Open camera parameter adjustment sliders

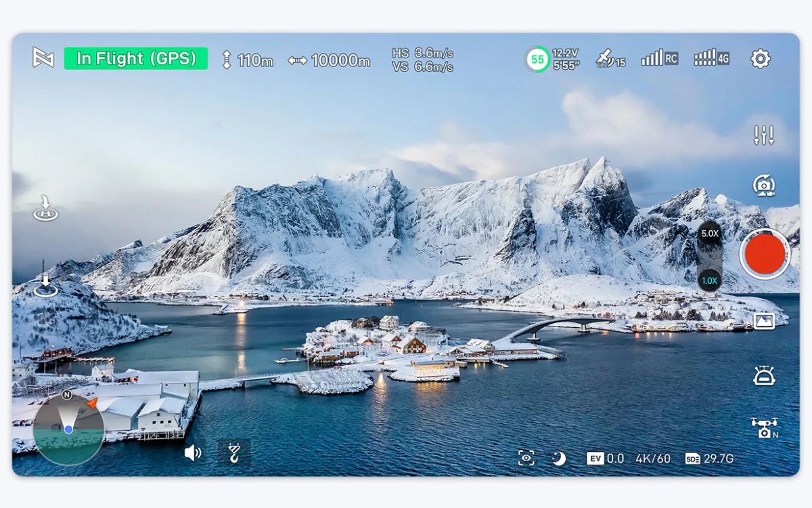tap(764, 135)
